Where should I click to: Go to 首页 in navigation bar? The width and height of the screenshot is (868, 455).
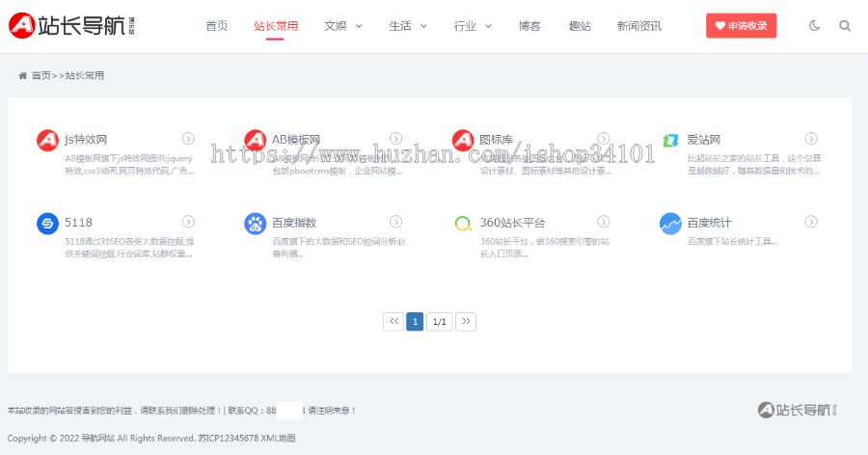tap(216, 26)
